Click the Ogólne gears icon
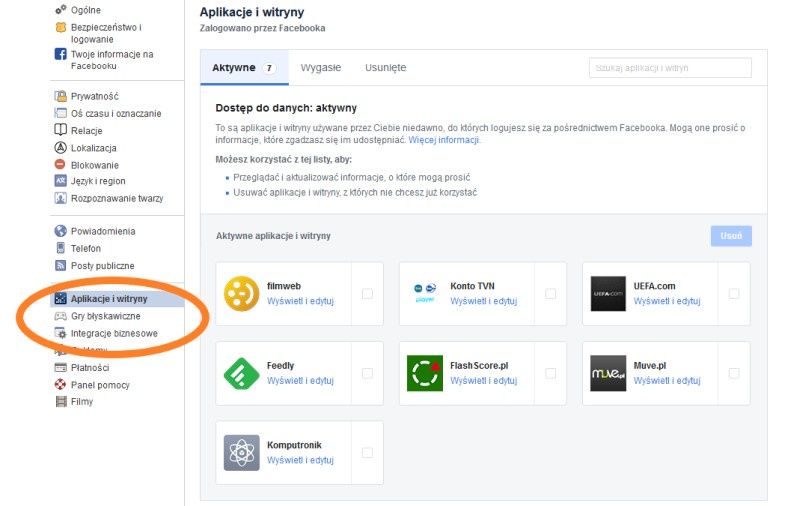This screenshot has width=800, height=506. tap(61, 10)
